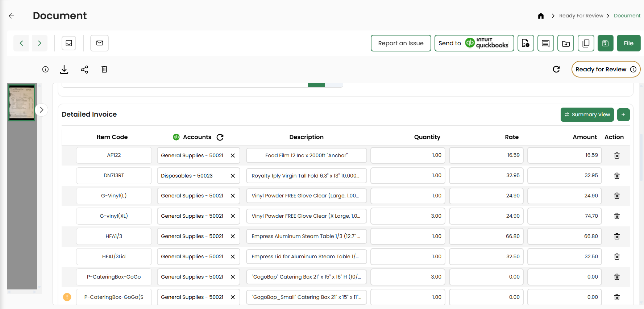Refresh the Accounts column list
644x309 pixels.
tap(220, 137)
